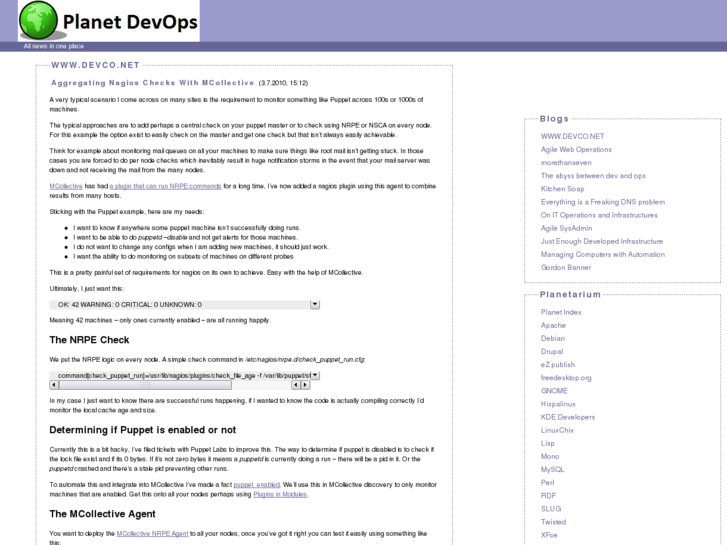Open WWW.DEVCO.NET in the Blogs list
Viewport: 727px width, 545px height.
[x=572, y=136]
